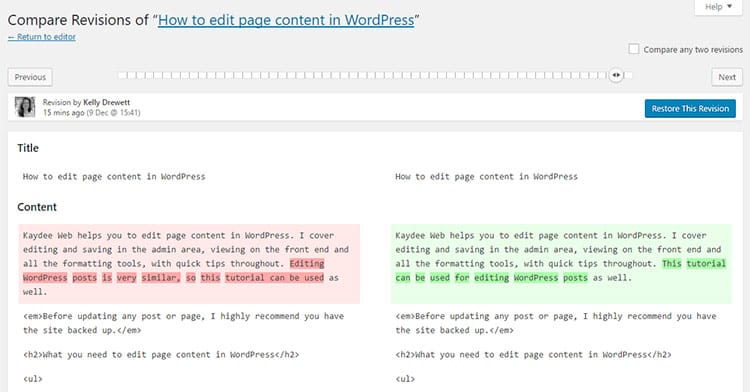Click the removed red-highlighted paragraph
The height and width of the screenshot is (392, 750).
189,263
